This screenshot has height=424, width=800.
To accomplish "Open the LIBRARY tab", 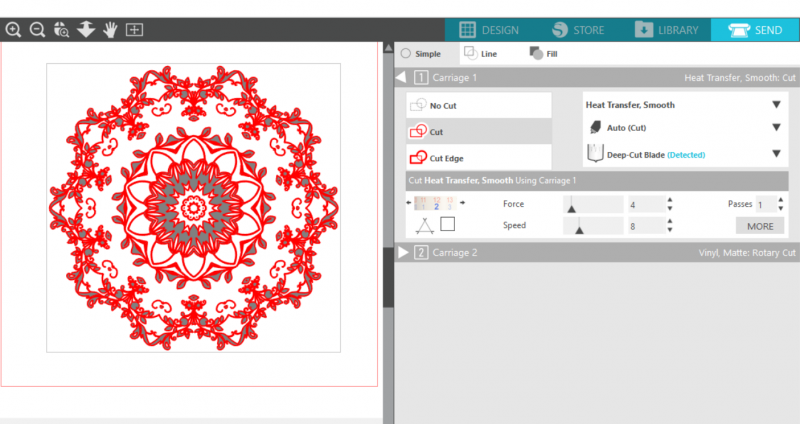I will [x=666, y=30].
